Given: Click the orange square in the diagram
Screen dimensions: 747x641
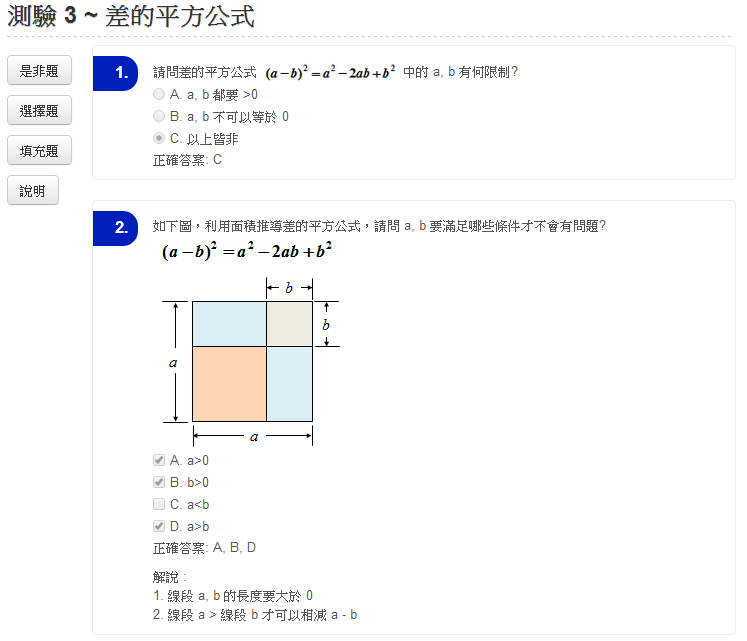Looking at the screenshot, I should (x=229, y=383).
